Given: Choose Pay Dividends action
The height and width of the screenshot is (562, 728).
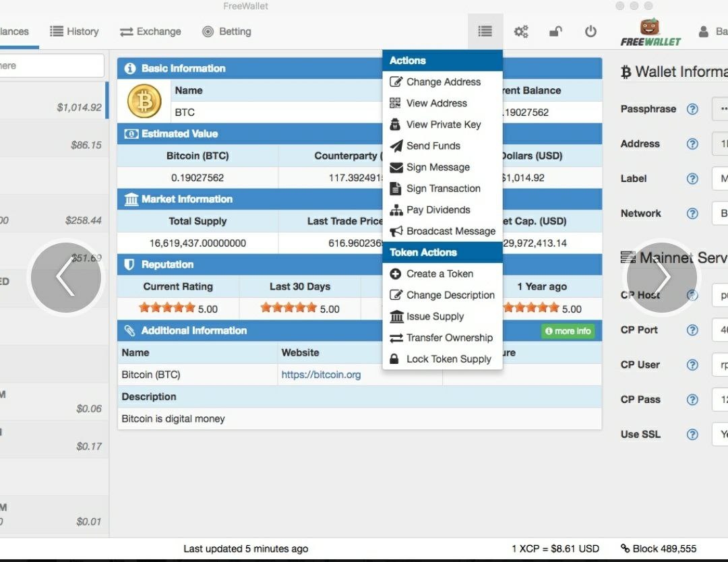Looking at the screenshot, I should 442,210.
